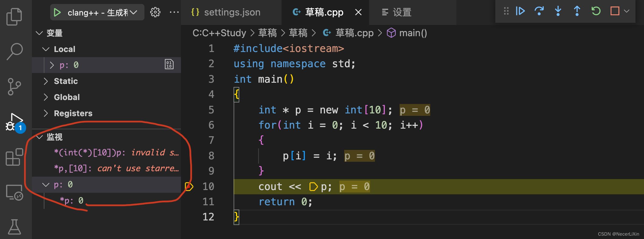Collapse the 变量 section
The image size is (644, 239).
click(39, 33)
